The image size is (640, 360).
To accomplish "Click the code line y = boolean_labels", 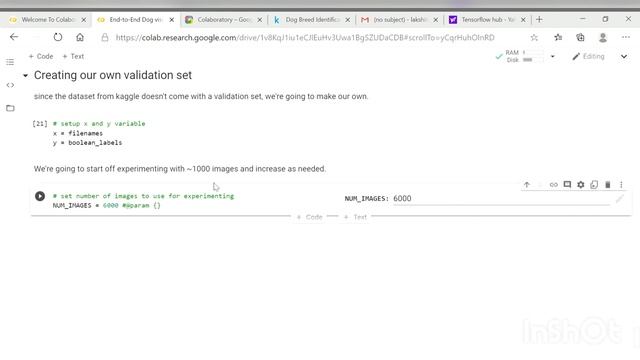I will click(x=87, y=143).
